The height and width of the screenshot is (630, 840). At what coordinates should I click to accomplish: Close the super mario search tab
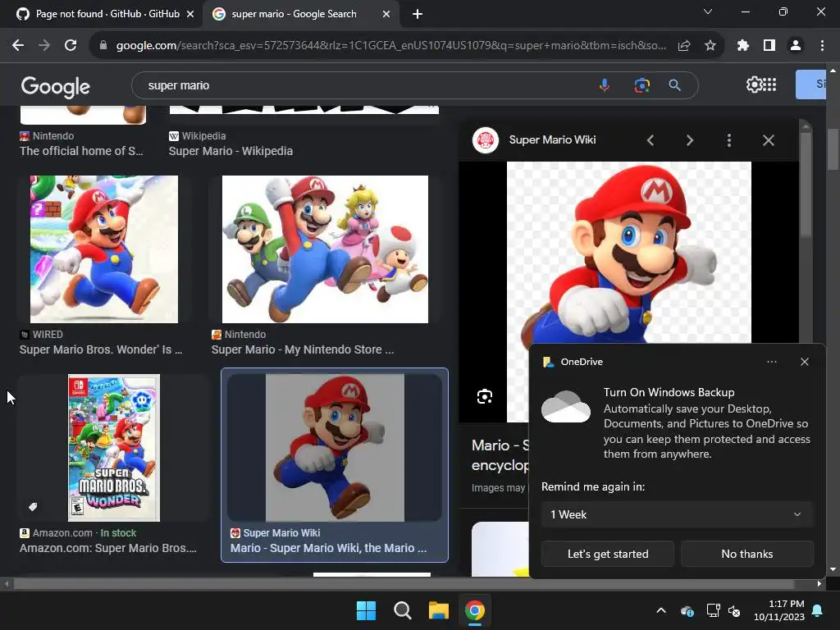(386, 14)
